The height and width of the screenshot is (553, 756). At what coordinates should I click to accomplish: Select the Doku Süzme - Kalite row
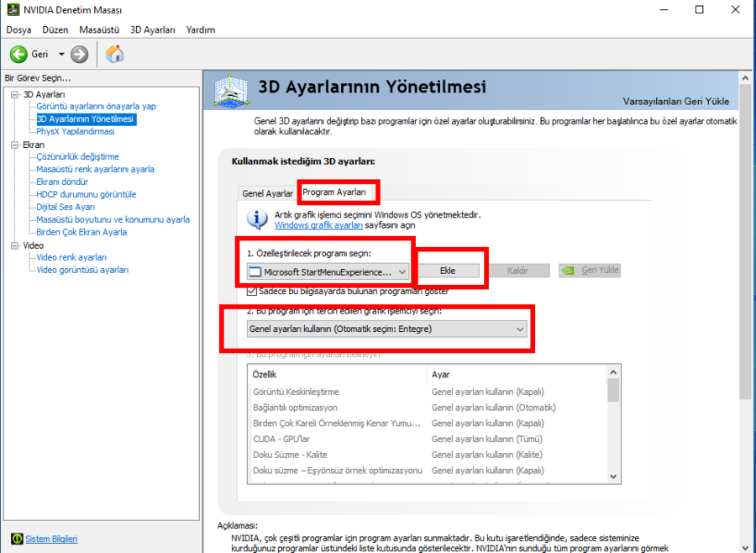tap(428, 455)
